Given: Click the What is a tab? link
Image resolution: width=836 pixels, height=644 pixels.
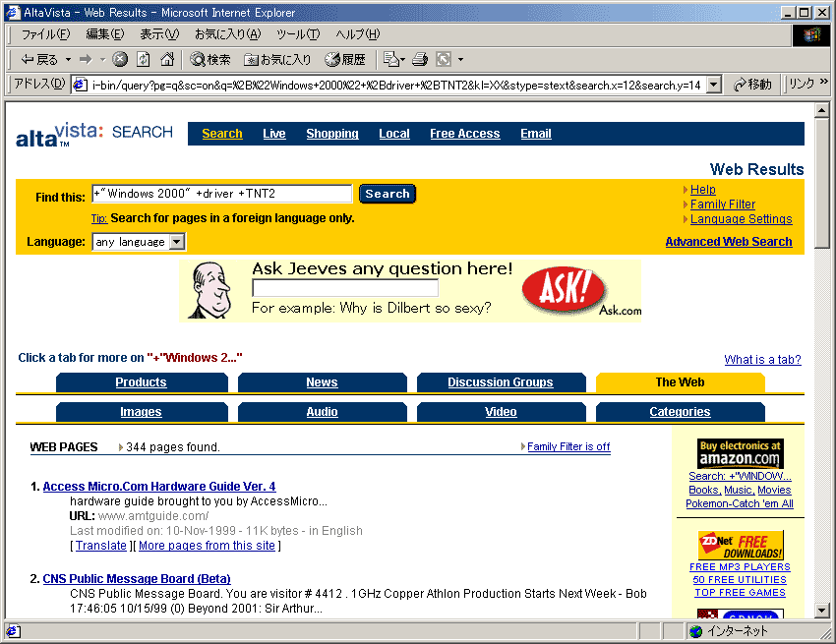Looking at the screenshot, I should [762, 360].
